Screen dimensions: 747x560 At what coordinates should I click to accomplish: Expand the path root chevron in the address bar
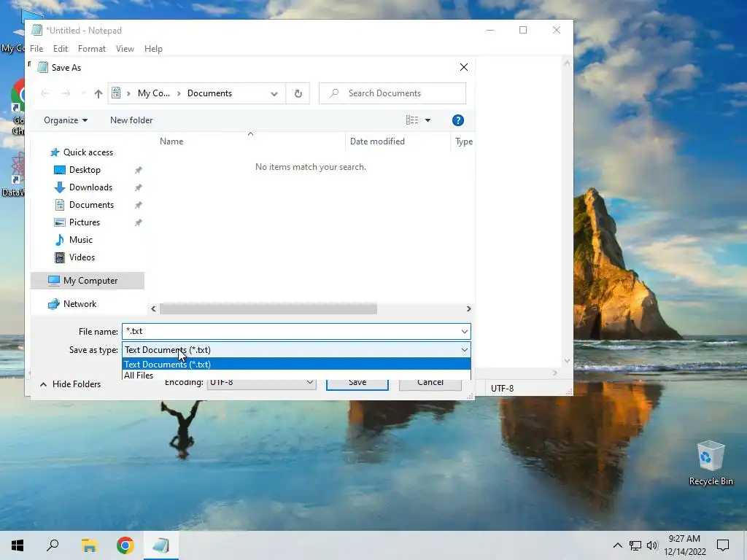pyautogui.click(x=128, y=94)
